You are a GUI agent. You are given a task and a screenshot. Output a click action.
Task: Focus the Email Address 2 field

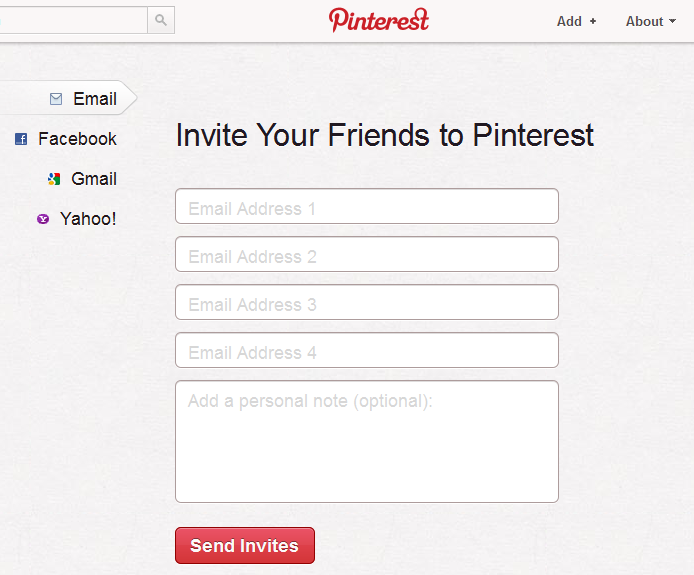367,254
